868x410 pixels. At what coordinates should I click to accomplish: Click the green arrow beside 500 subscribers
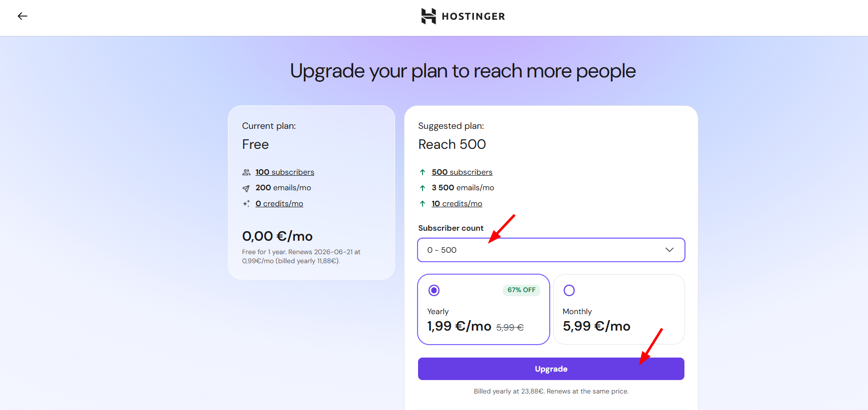(x=423, y=172)
